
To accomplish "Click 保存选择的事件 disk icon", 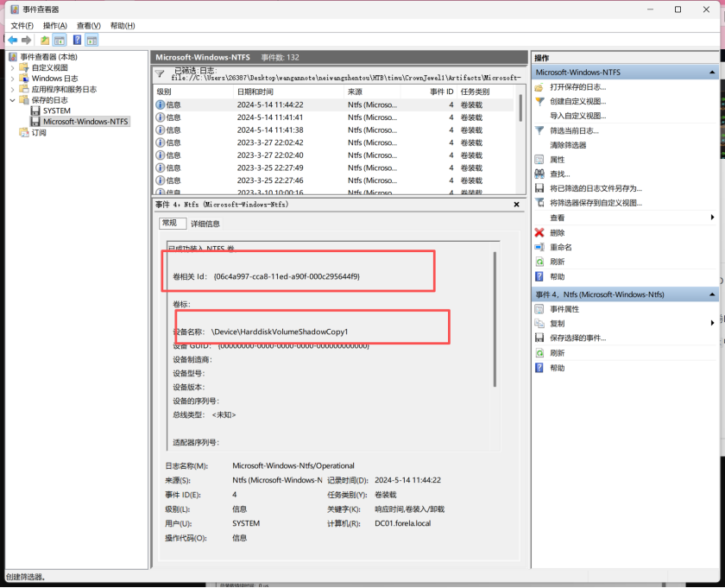I will (x=539, y=338).
